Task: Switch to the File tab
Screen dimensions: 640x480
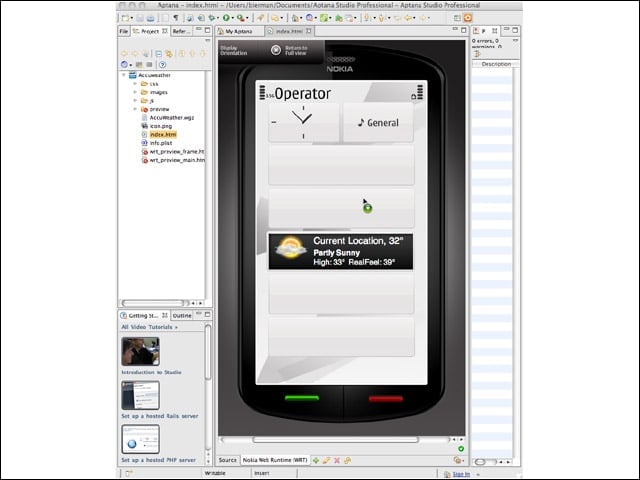Action: click(x=124, y=31)
